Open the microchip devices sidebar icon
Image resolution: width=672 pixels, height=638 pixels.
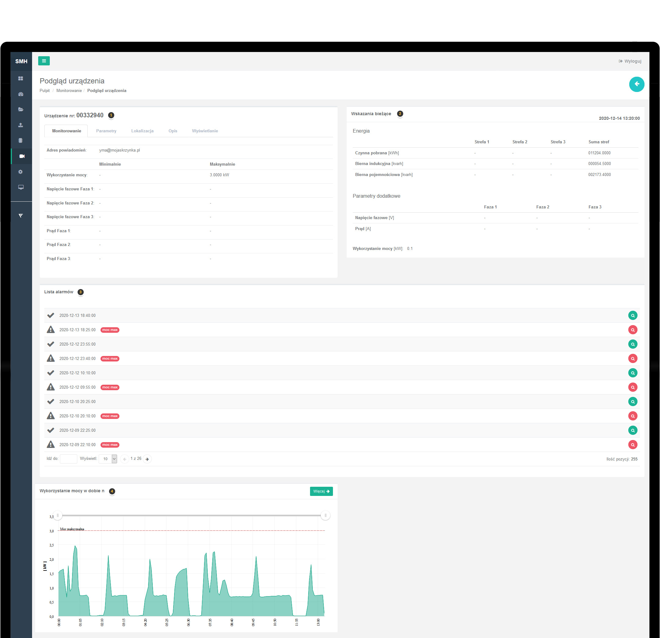click(x=21, y=141)
